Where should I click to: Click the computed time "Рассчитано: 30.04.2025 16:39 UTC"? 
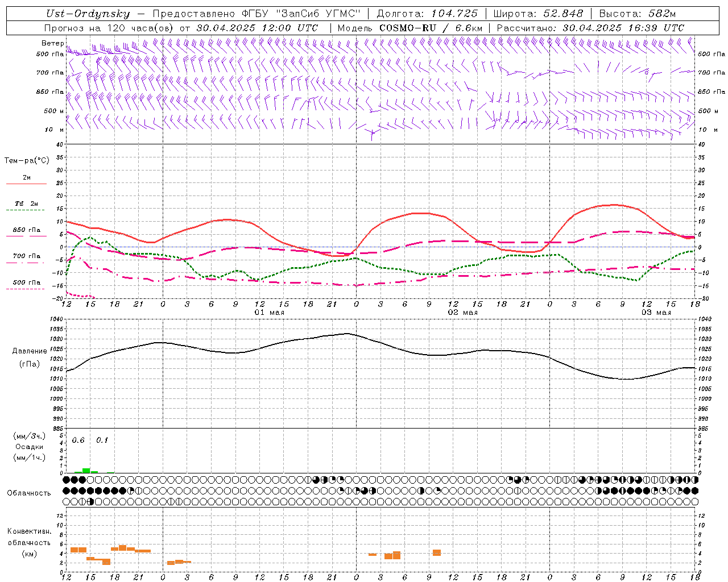point(590,28)
